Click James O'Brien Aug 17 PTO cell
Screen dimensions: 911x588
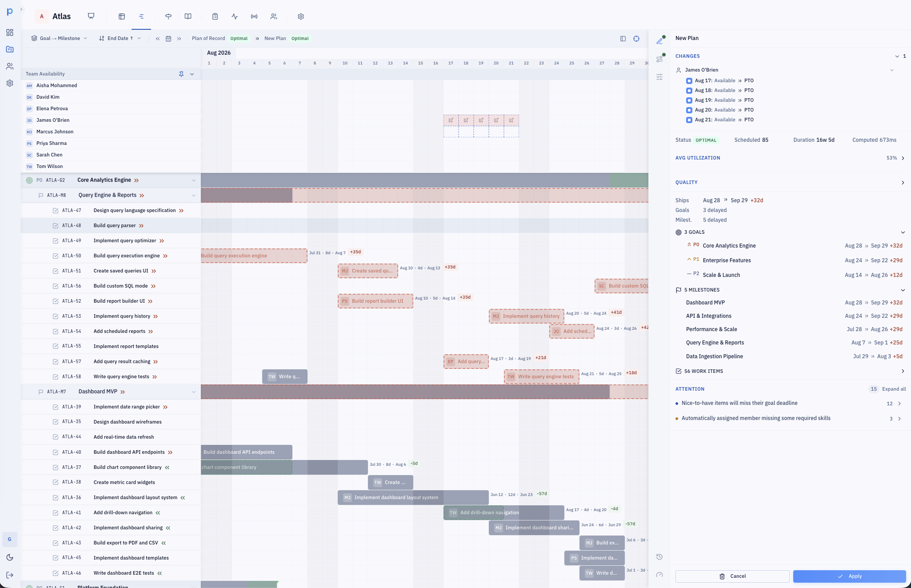[x=451, y=120]
